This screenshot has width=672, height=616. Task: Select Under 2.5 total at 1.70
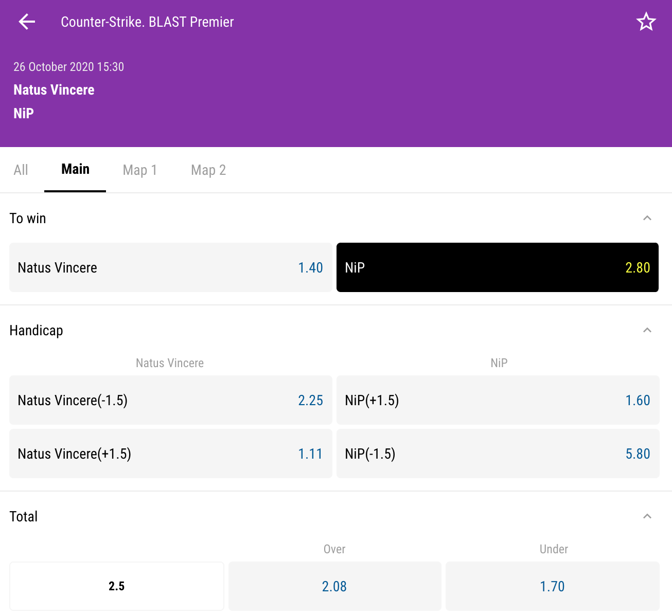click(553, 586)
